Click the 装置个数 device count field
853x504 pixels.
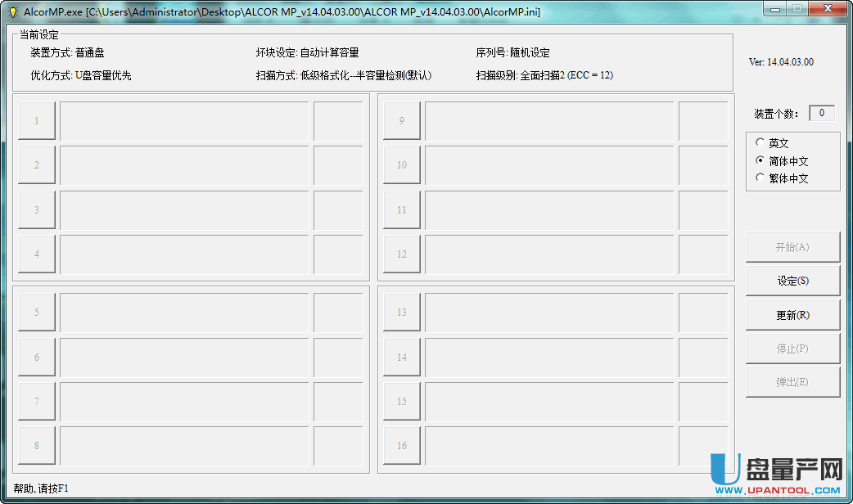[822, 113]
